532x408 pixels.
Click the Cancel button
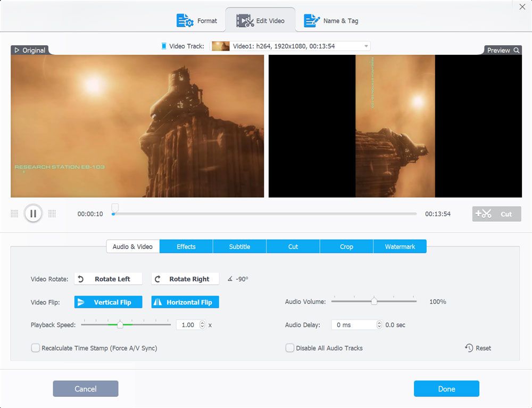click(x=86, y=389)
